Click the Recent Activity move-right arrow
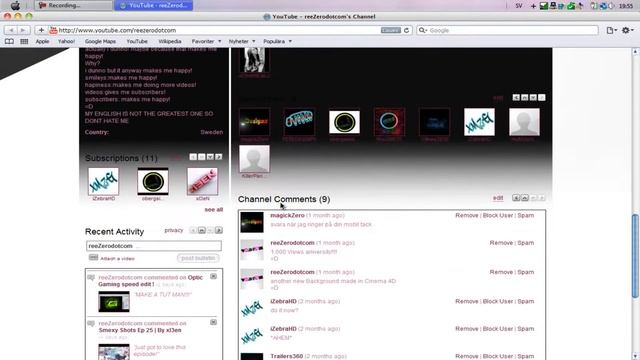The image size is (640, 360). (x=219, y=230)
